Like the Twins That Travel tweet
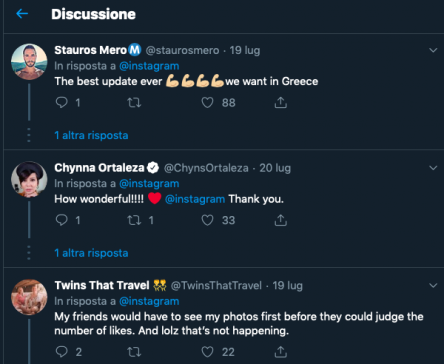This screenshot has height=364, width=444. click(x=207, y=351)
